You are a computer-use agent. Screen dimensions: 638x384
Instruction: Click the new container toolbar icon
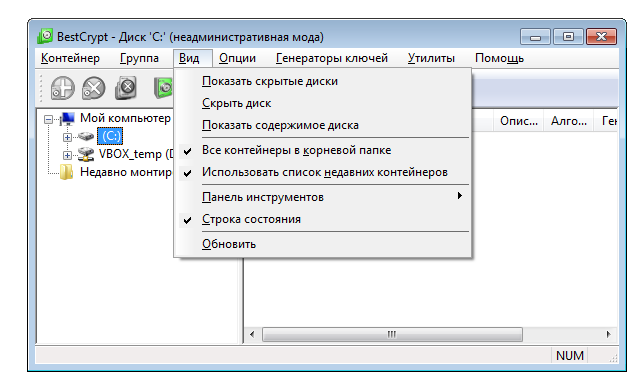(x=62, y=88)
